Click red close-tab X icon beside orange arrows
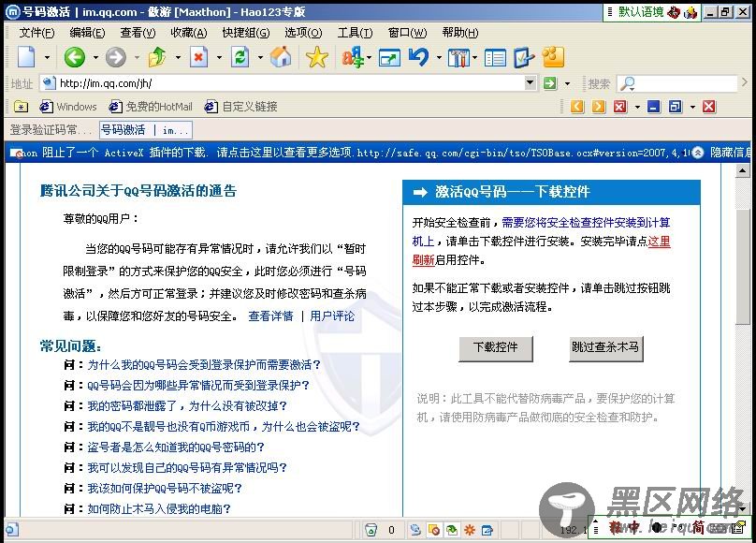Image resolution: width=756 pixels, height=543 pixels. point(620,106)
